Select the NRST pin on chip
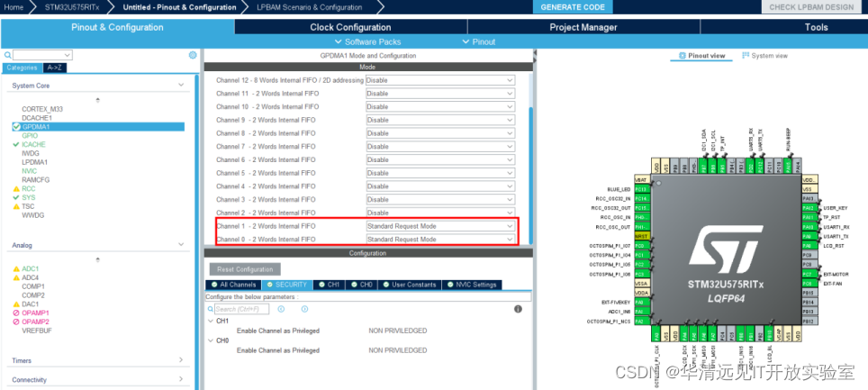 [641, 235]
